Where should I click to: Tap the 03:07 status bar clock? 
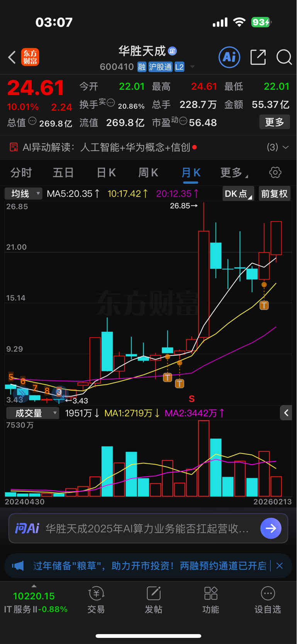tap(54, 22)
